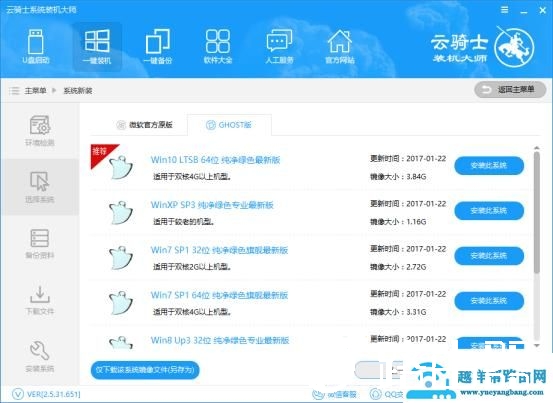Image resolution: width=553 pixels, height=403 pixels.
Task: Click 主菜单 breadcrumb
Action: click(36, 91)
